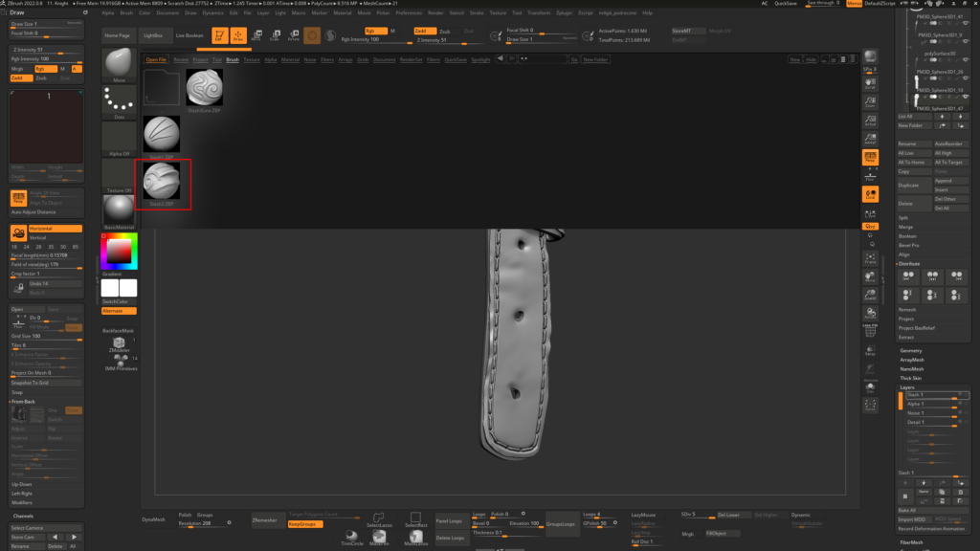
Task: Click the L.Sym symmetry icon
Action: coord(870,214)
